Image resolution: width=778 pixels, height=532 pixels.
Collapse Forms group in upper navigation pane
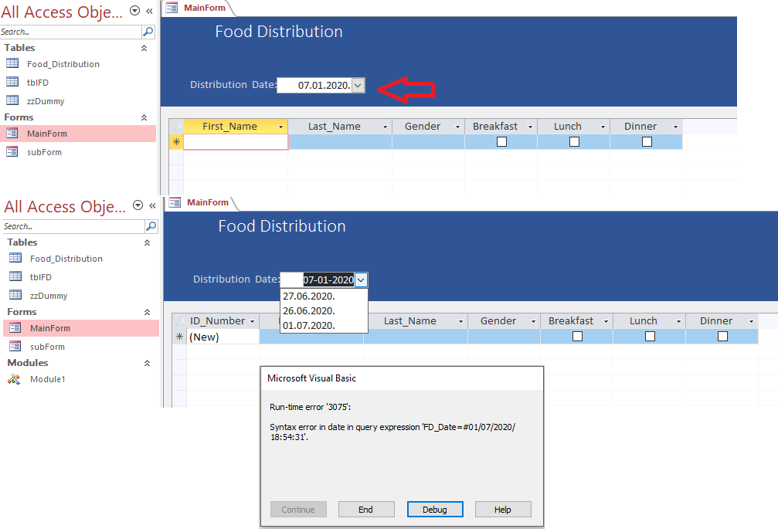click(144, 117)
